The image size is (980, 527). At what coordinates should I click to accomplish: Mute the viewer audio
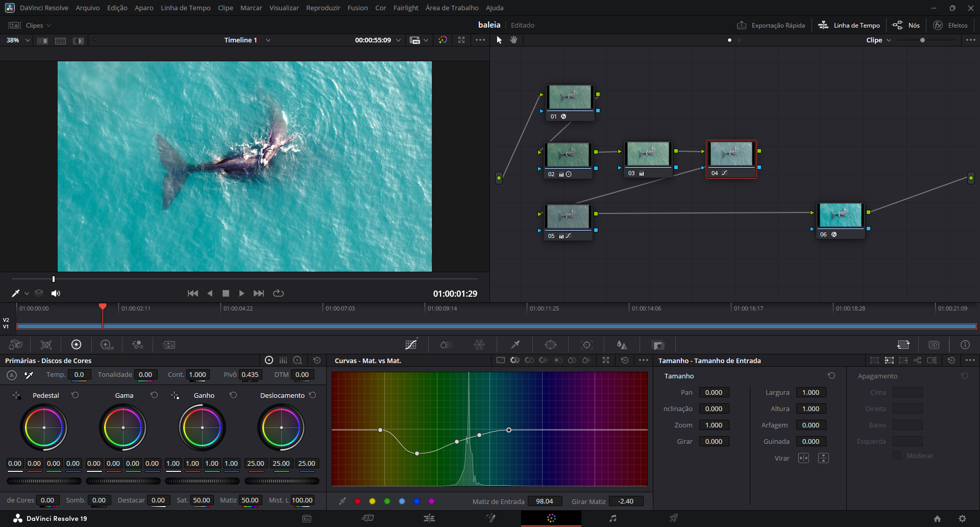pyautogui.click(x=56, y=293)
